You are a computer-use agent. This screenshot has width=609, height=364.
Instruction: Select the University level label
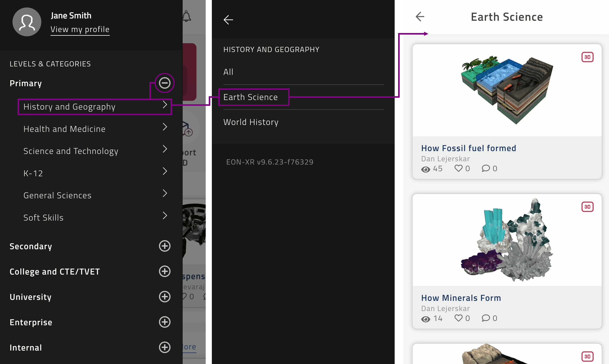click(x=30, y=297)
